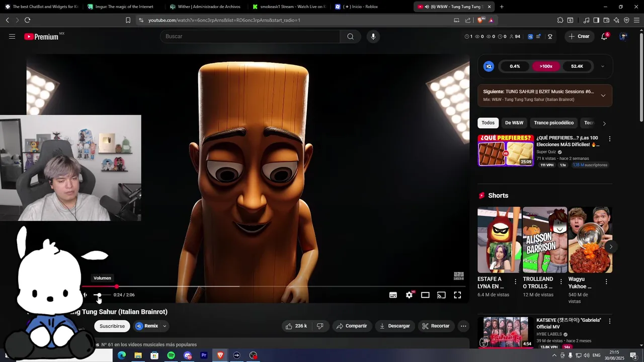
Task: Adjust the volume slider handle
Action: (x=99, y=295)
